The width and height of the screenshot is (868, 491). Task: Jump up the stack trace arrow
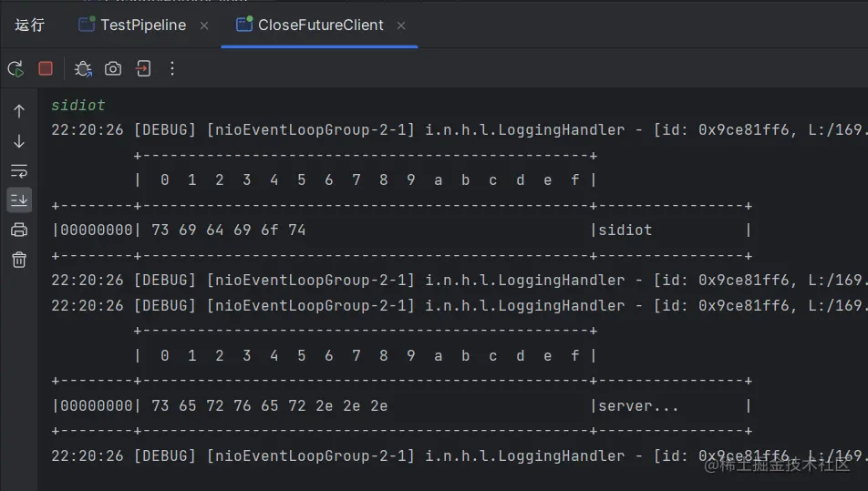[x=19, y=111]
